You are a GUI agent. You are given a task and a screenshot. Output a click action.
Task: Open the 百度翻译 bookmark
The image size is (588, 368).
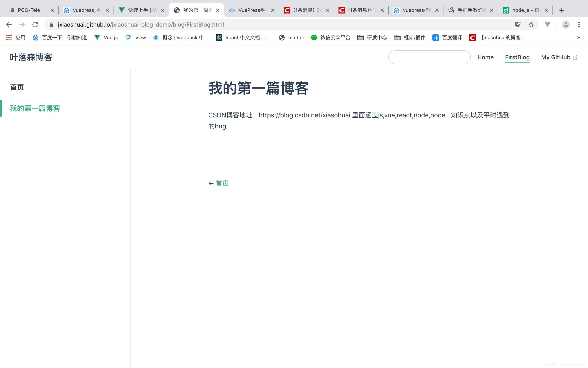447,37
